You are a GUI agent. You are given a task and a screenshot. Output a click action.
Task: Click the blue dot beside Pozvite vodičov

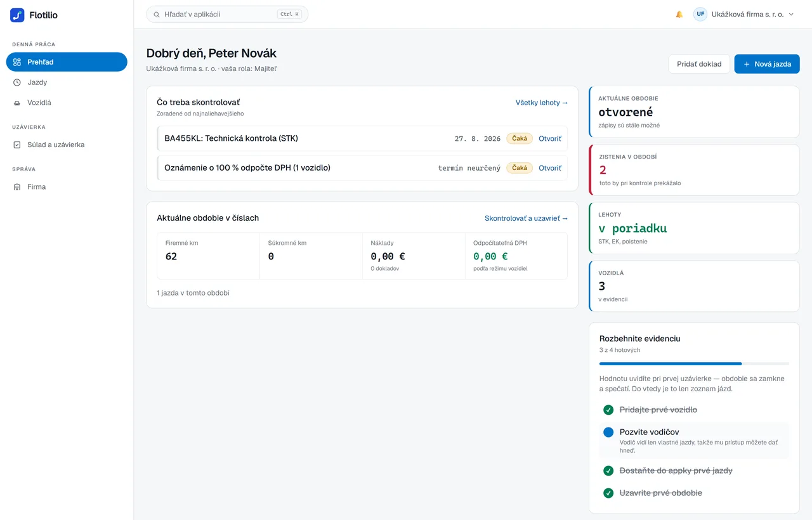pyautogui.click(x=608, y=432)
